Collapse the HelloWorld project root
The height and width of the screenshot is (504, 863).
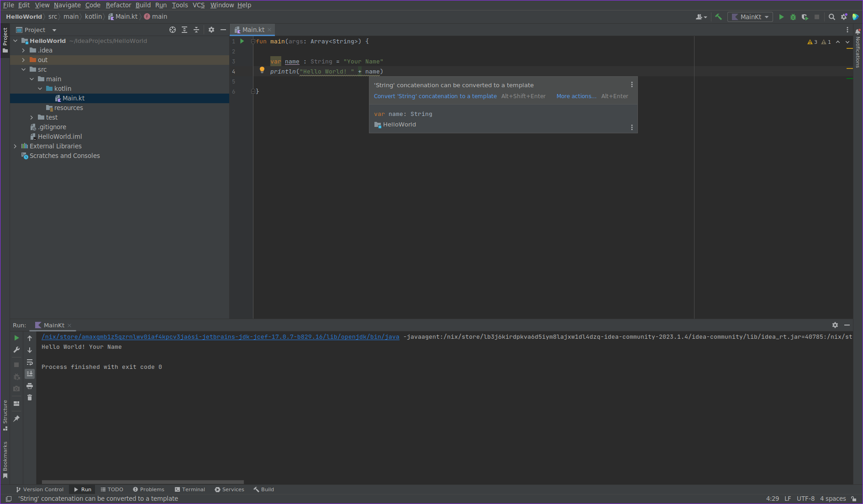coord(16,41)
